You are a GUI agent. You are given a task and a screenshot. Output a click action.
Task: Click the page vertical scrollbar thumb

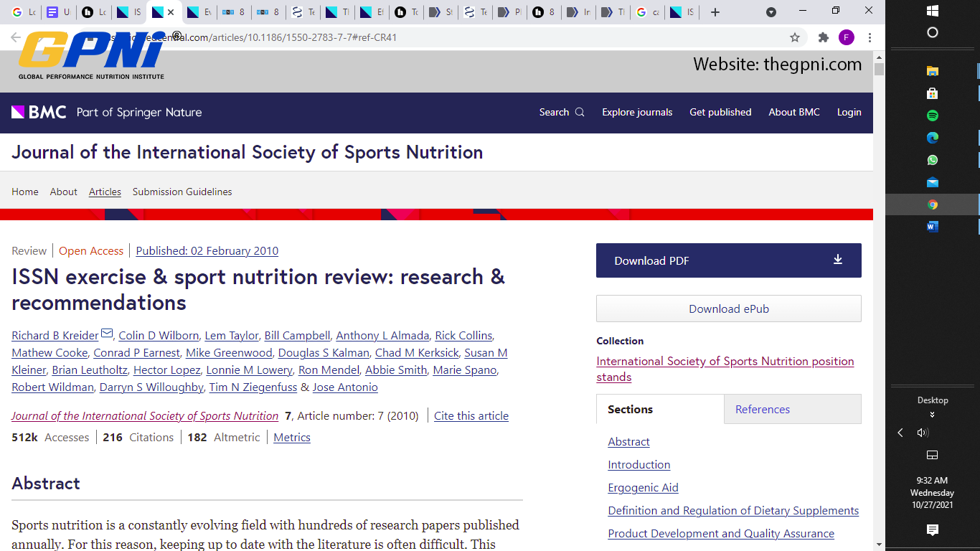pos(879,70)
